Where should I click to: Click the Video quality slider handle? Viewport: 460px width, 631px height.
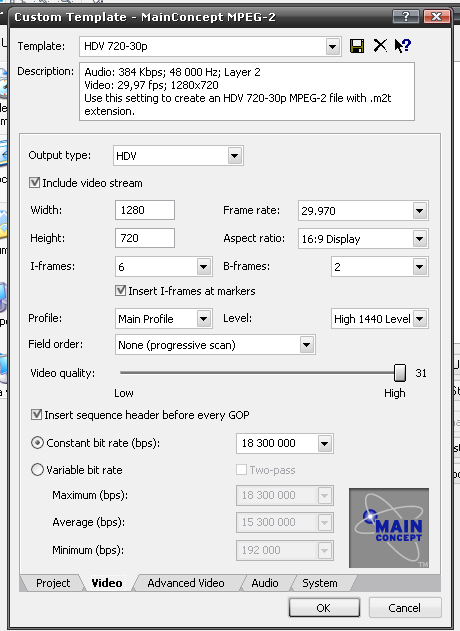[400, 373]
